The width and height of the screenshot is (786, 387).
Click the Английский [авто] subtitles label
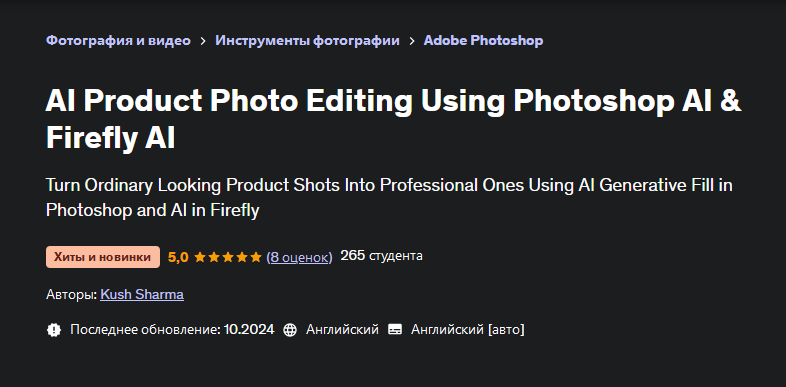pos(468,329)
